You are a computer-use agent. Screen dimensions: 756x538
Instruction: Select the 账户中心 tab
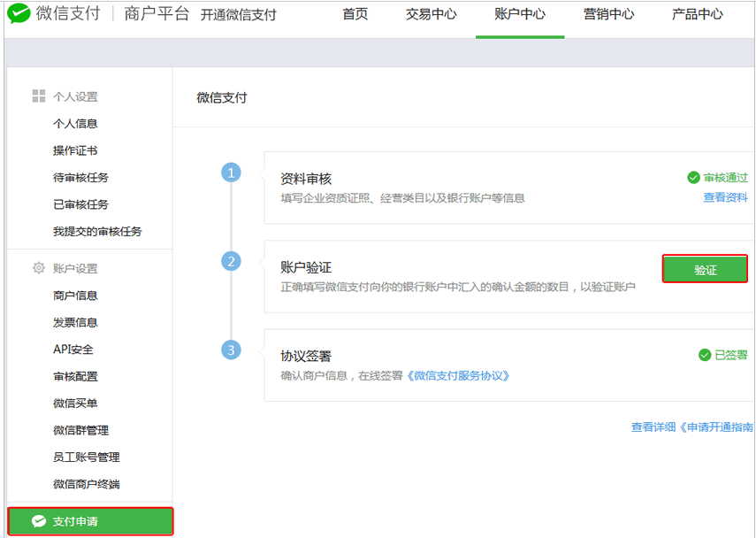520,14
